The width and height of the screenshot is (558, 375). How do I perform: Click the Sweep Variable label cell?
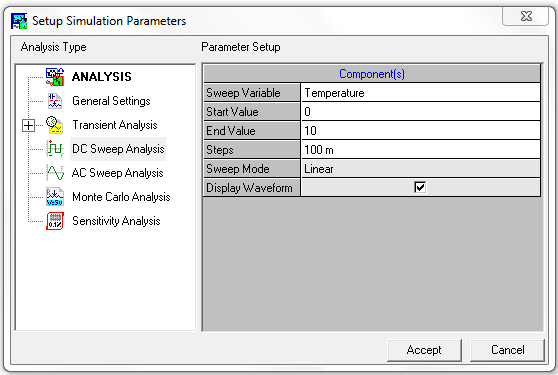pyautogui.click(x=252, y=93)
